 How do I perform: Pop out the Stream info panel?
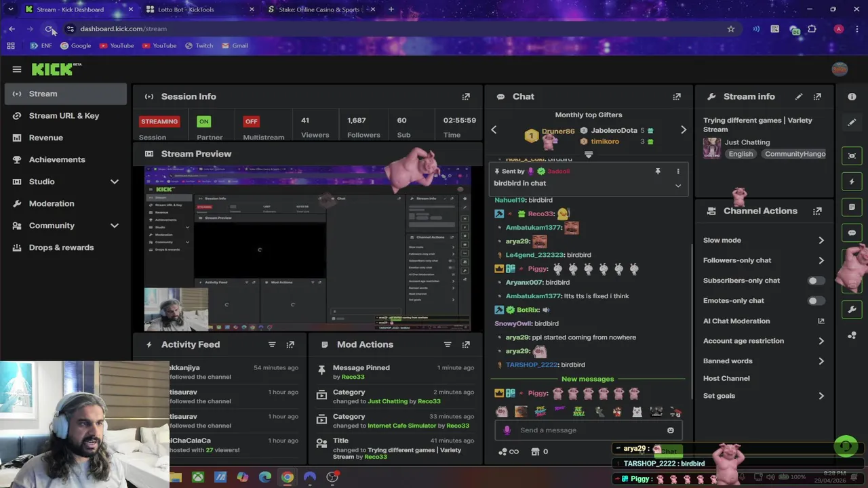pos(817,97)
